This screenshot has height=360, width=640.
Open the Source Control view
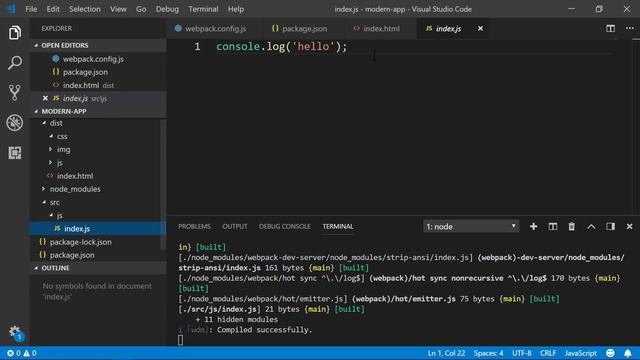pyautogui.click(x=15, y=93)
